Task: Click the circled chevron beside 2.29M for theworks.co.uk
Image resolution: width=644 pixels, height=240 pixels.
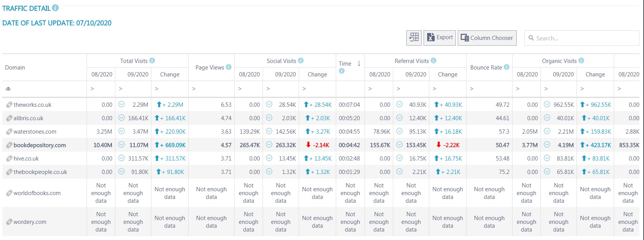Action: pyautogui.click(x=122, y=104)
